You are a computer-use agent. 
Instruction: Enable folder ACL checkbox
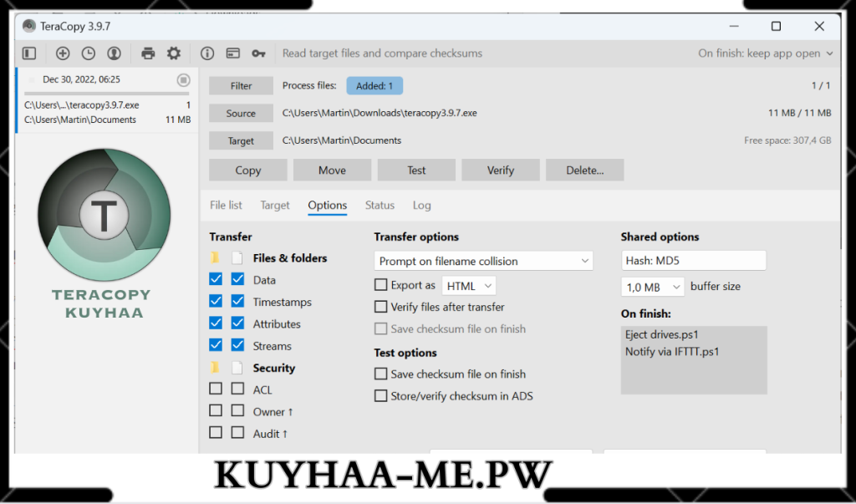coord(216,389)
